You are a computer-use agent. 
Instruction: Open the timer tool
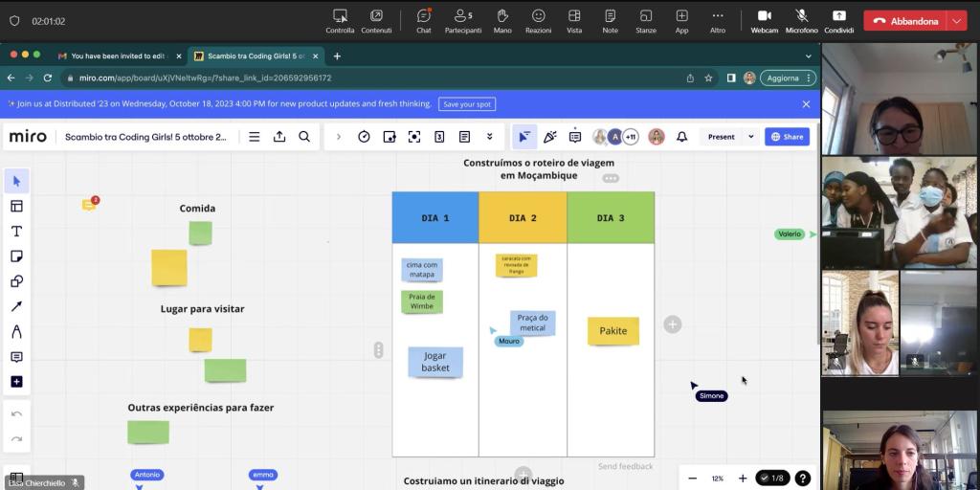pyautogui.click(x=364, y=137)
